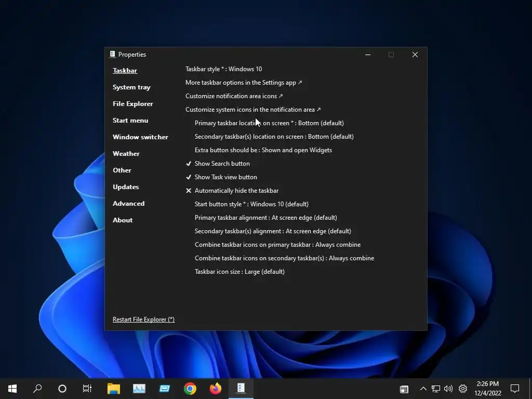Switch to the Other section
This screenshot has width=532, height=399.
click(122, 170)
